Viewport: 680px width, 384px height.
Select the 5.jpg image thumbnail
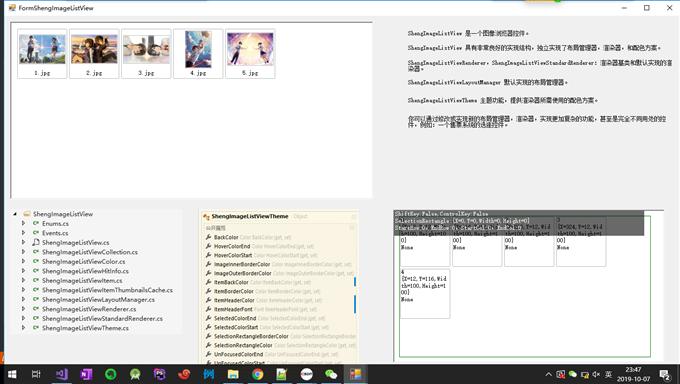(x=250, y=54)
